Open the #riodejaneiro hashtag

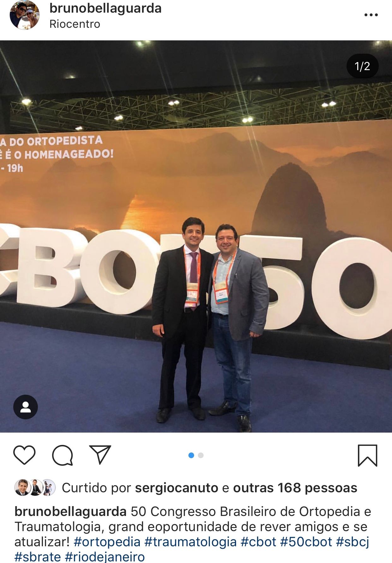tap(105, 557)
